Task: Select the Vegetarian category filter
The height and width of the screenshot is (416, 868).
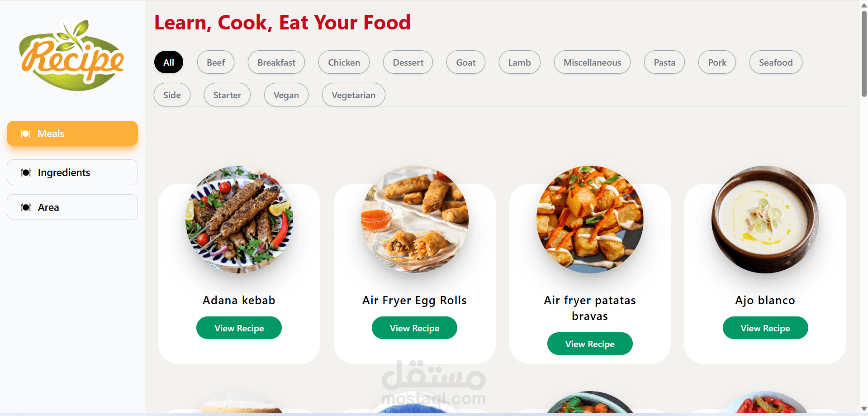Action: pyautogui.click(x=354, y=95)
